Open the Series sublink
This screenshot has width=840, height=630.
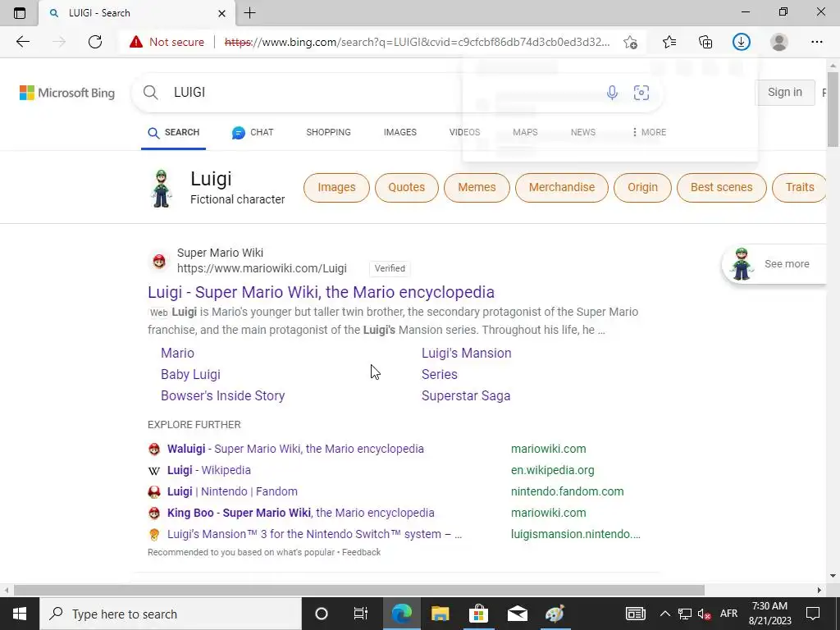pos(440,374)
